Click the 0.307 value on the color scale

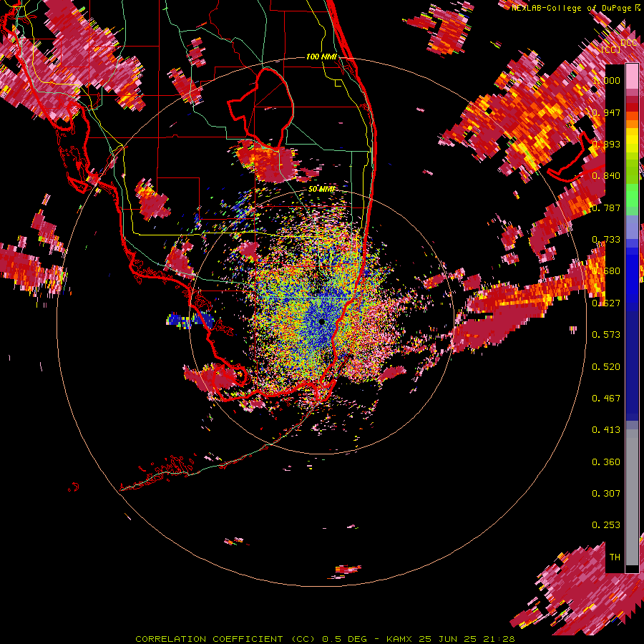606,494
